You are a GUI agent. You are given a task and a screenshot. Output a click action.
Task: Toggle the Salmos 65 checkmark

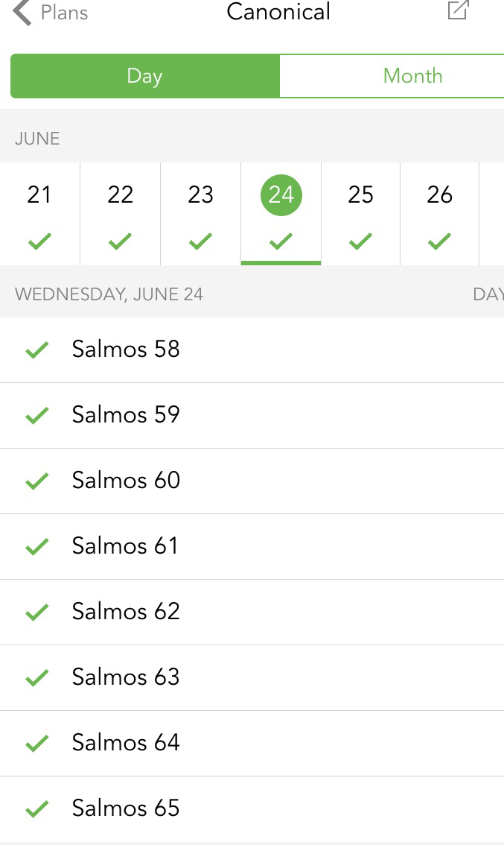pyautogui.click(x=36, y=809)
